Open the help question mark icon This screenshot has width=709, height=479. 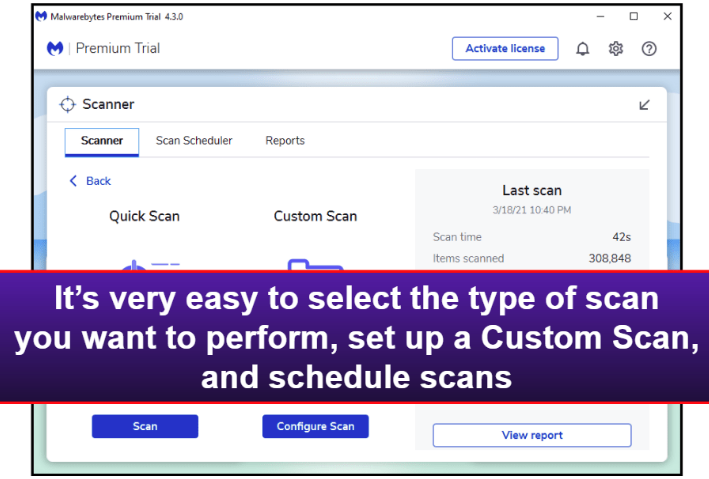pyautogui.click(x=649, y=48)
